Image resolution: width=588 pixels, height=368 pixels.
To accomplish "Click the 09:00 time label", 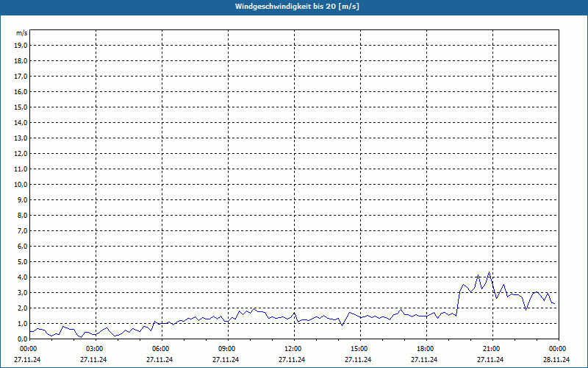I will 229,349.
